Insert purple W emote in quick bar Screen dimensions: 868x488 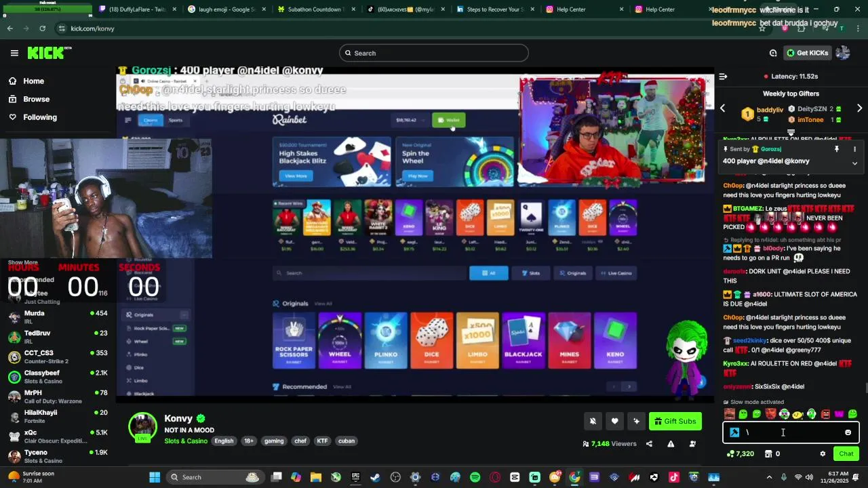pyautogui.click(x=839, y=414)
